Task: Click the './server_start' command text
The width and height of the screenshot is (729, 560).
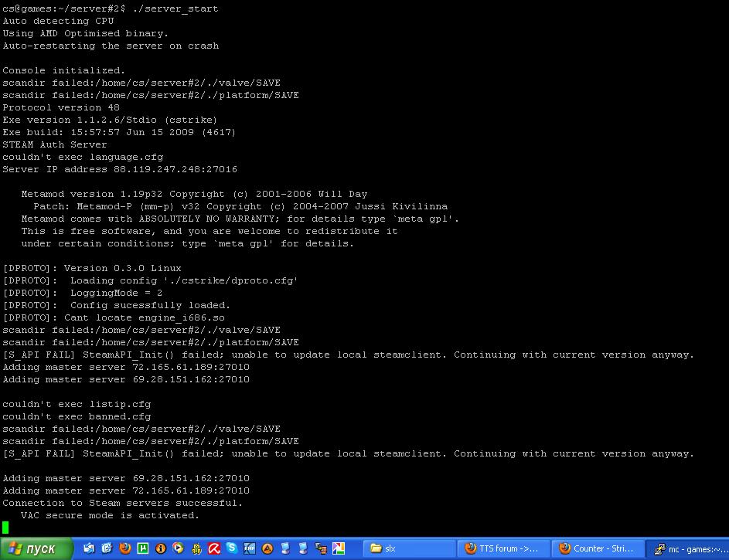Action: pyautogui.click(x=175, y=8)
